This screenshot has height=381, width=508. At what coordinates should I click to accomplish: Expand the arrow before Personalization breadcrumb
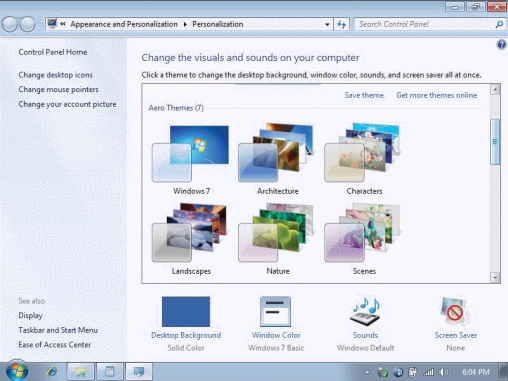click(x=185, y=24)
